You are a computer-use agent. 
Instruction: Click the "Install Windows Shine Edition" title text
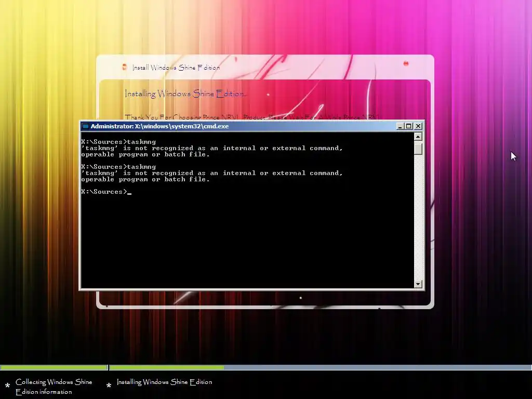click(x=176, y=68)
